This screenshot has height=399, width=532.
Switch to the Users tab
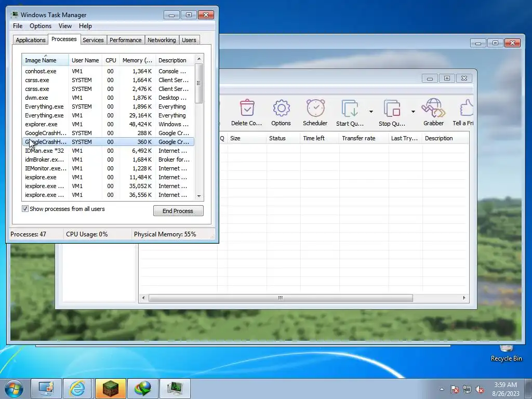[x=189, y=39]
